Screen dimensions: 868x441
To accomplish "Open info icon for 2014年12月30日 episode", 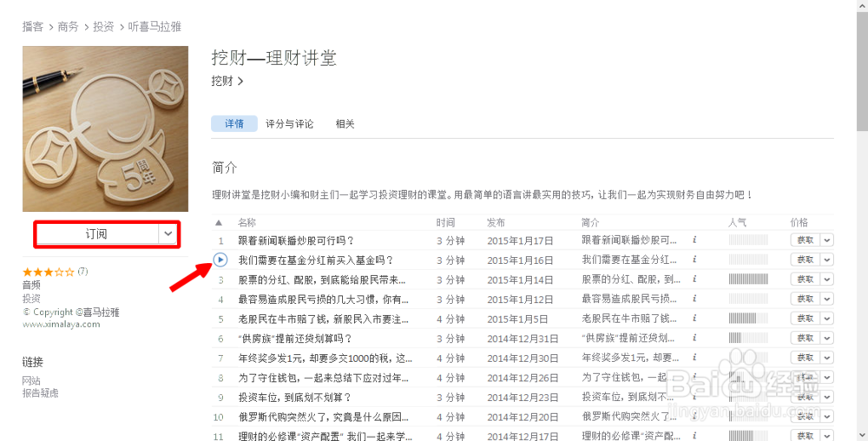I will click(x=694, y=358).
